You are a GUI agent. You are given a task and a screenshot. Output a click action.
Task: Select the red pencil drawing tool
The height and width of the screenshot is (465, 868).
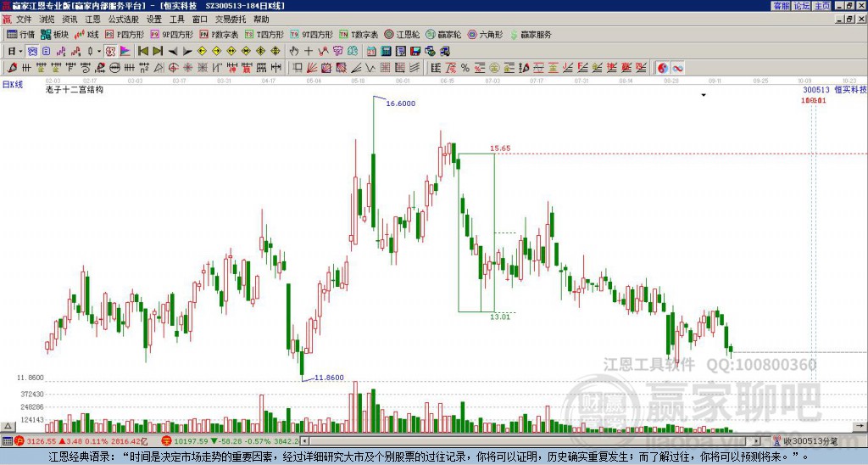(x=12, y=68)
